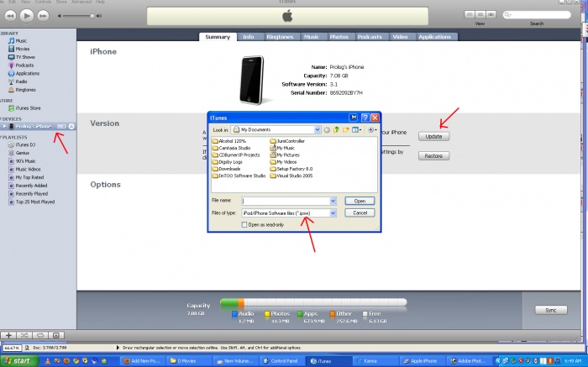The image size is (588, 367).
Task: Toggle the repeat button
Action: coord(40,335)
